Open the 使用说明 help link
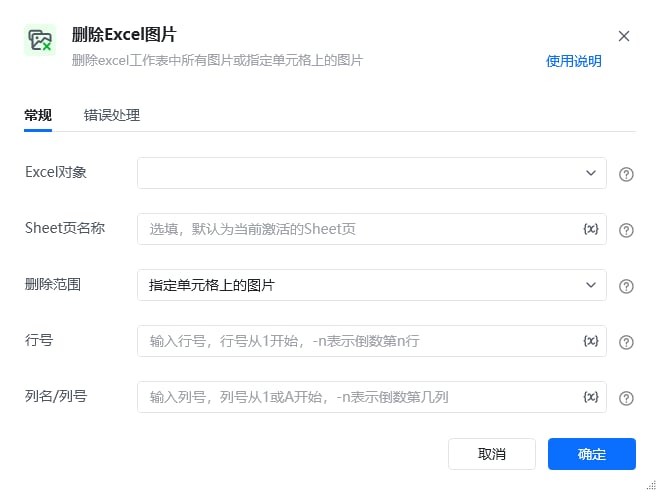The width and height of the screenshot is (660, 494). pos(573,61)
